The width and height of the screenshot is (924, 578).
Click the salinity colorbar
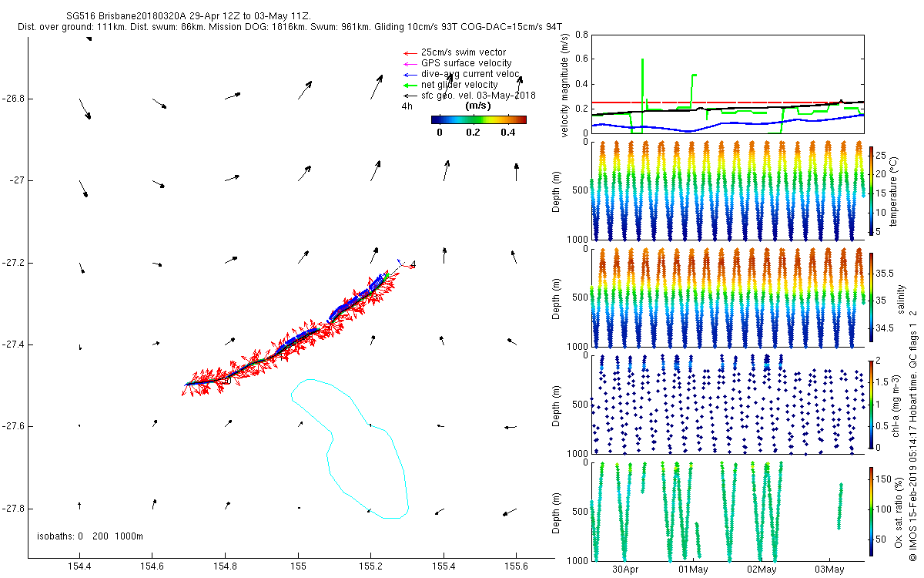point(871,296)
